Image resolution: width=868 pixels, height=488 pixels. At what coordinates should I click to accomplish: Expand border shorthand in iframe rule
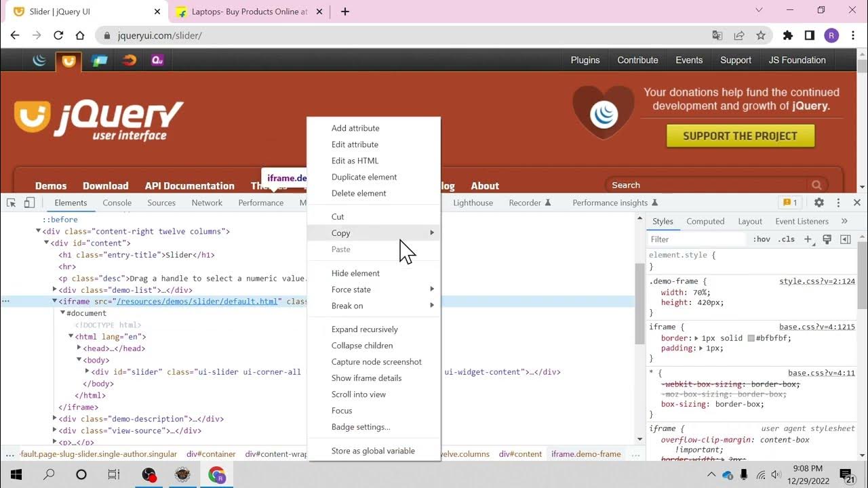tap(698, 338)
